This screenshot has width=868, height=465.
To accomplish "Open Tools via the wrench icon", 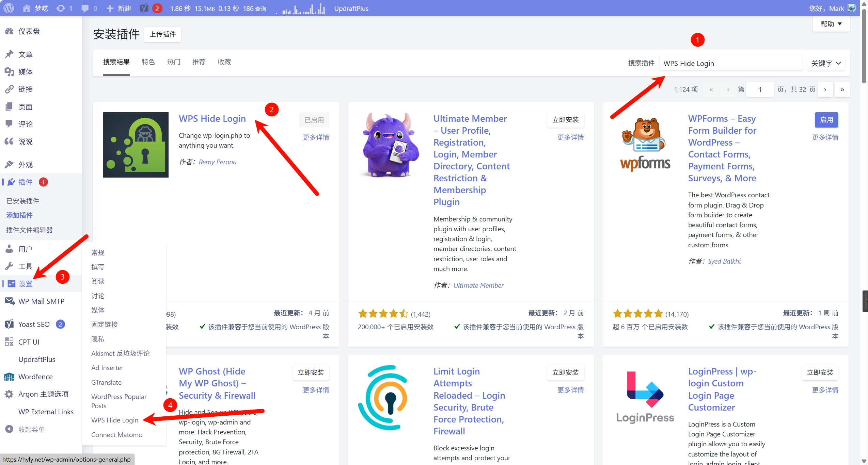I will 9,266.
